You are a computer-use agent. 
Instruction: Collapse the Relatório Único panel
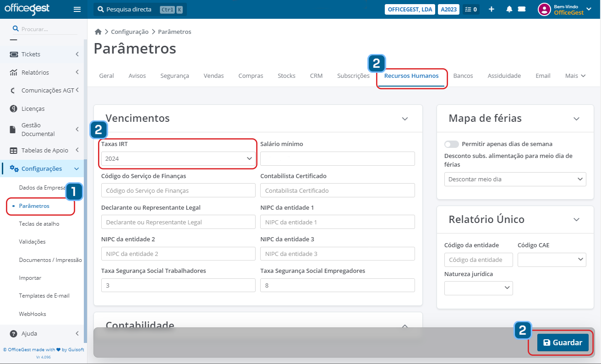(576, 220)
